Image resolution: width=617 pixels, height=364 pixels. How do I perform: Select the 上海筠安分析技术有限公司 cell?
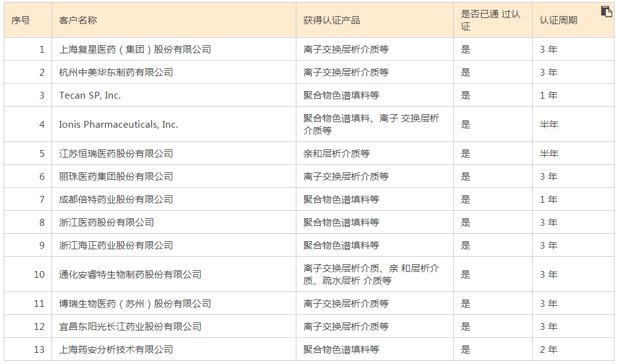[x=116, y=350]
